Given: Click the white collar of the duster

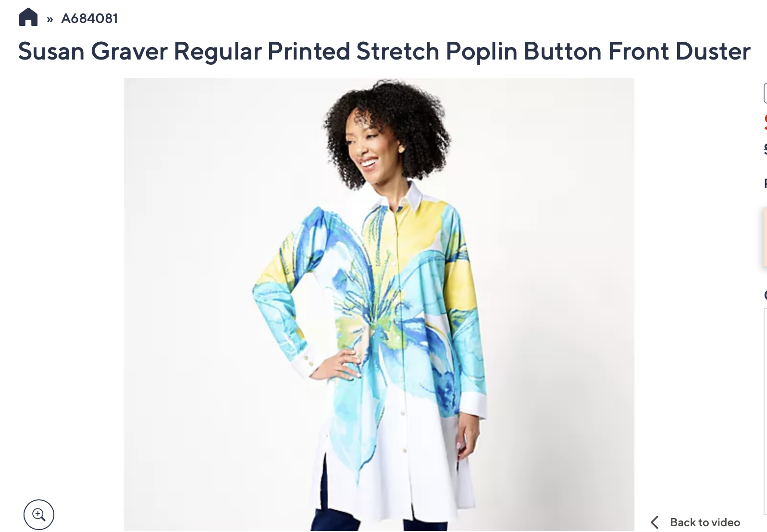Looking at the screenshot, I should point(399,197).
